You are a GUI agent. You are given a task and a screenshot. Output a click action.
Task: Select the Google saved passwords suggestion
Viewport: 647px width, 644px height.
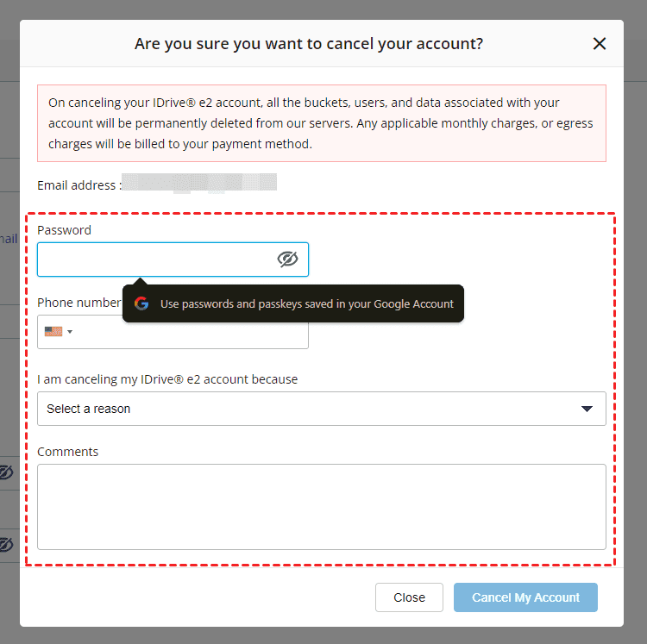click(x=306, y=303)
